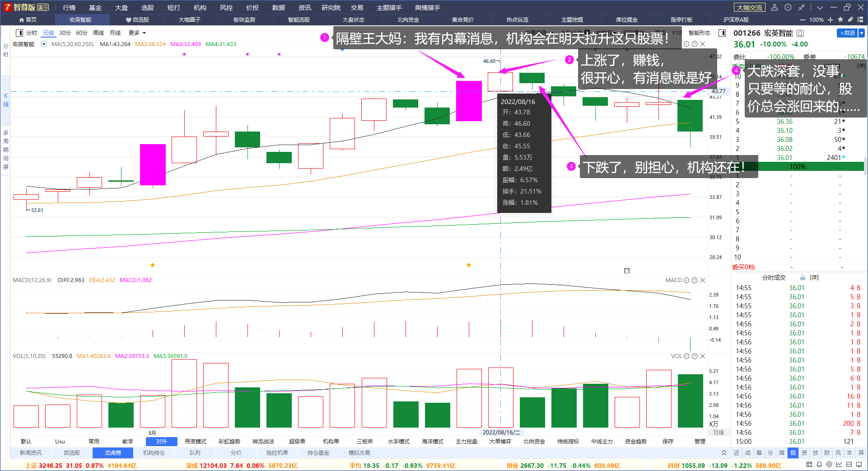This screenshot has height=471, width=868.
Task: Switch to the 龙虎榜 bottom tab
Action: [113, 453]
